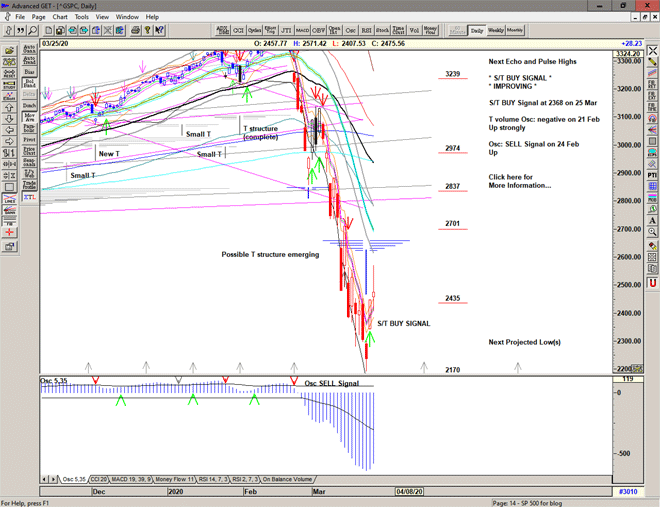Open the Tools menu
This screenshot has width=660, height=507.
[x=82, y=17]
